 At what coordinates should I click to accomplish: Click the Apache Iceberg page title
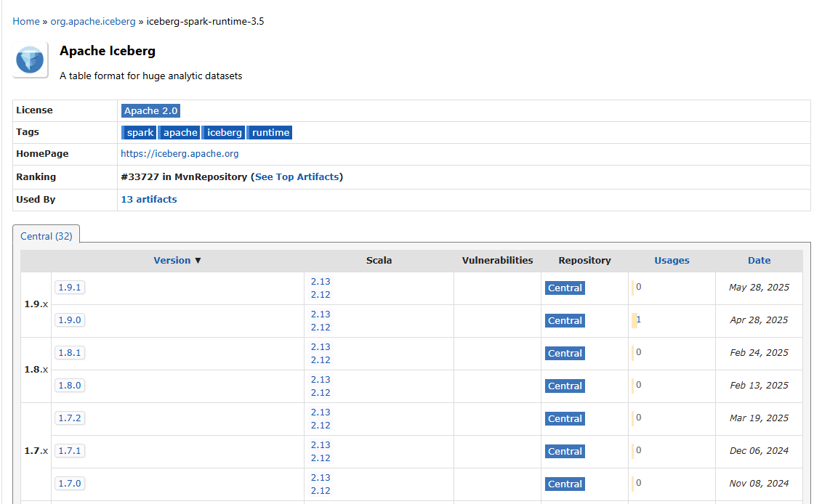tap(108, 51)
